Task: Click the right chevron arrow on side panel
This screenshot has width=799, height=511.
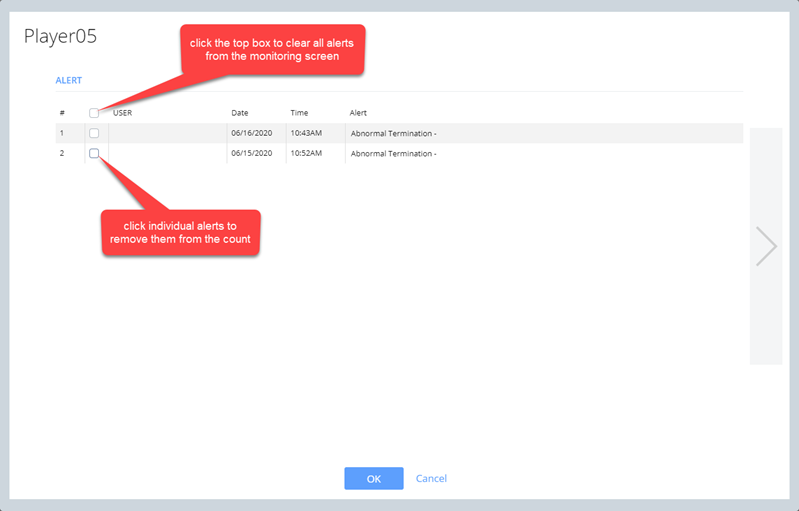Action: pyautogui.click(x=766, y=246)
